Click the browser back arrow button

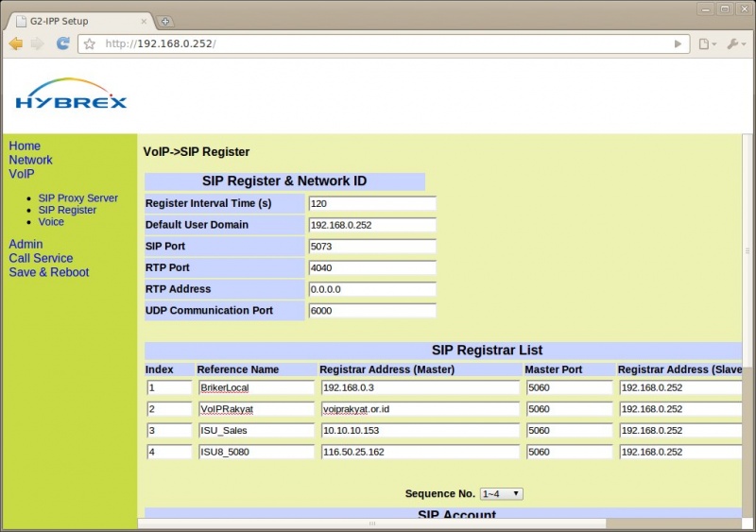click(16, 43)
